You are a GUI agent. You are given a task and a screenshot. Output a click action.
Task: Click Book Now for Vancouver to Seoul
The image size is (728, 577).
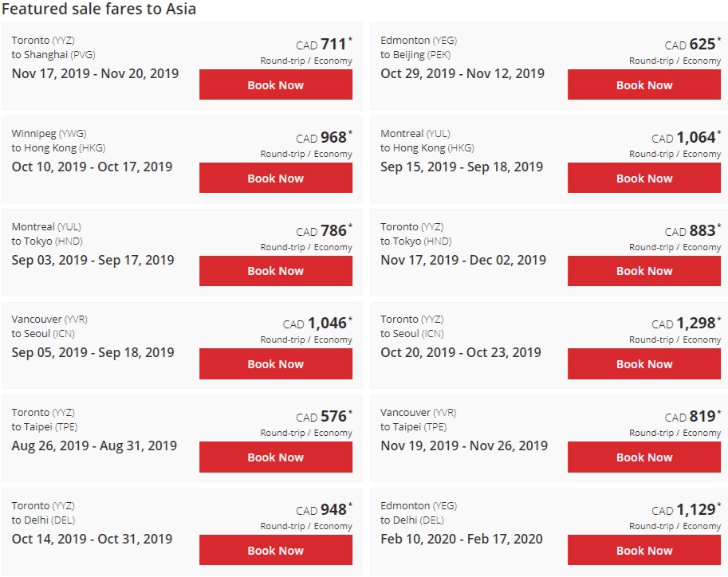[x=276, y=364]
